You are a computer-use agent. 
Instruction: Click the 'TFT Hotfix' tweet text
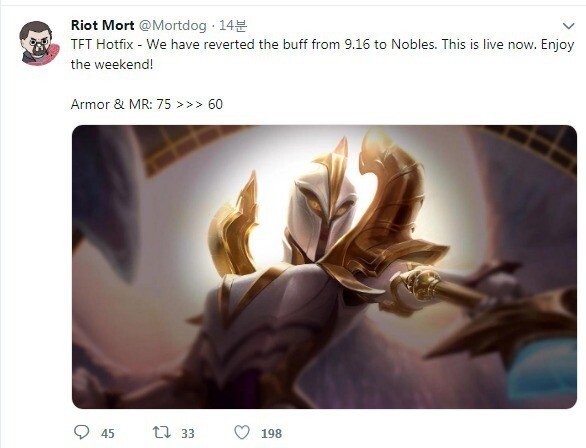(x=102, y=44)
